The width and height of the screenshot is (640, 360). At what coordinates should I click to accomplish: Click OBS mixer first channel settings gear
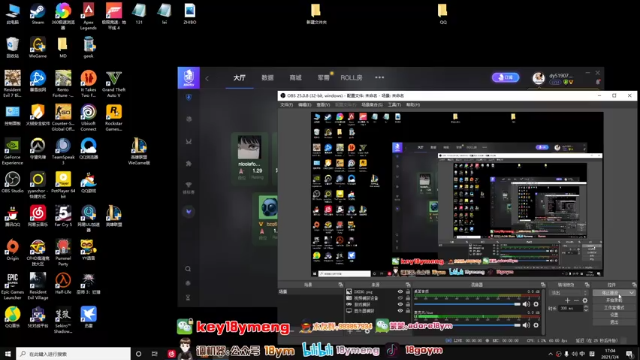(536, 304)
